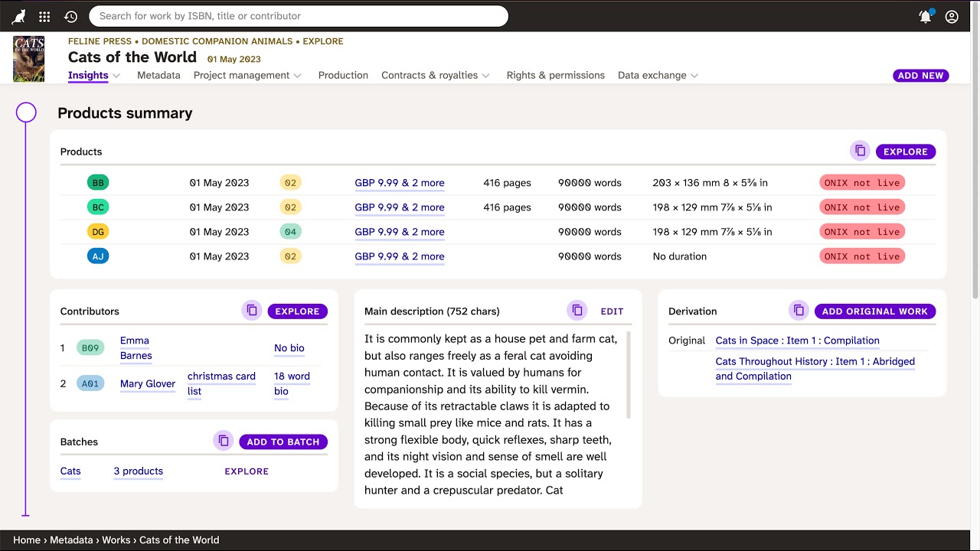Open the apps grid menu
Viewport: 980px width, 551px height.
pos(44,16)
